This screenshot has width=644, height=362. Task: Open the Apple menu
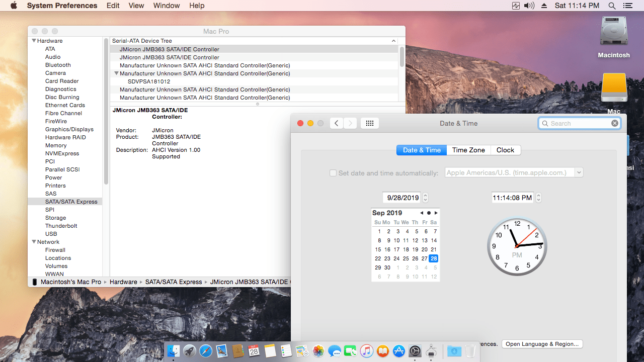tap(14, 6)
